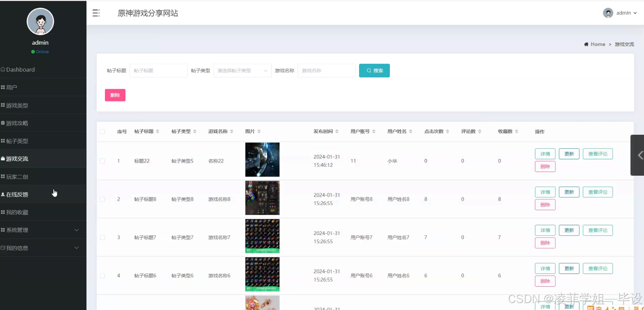
Task: Check the row 3 帖子标题7 checkbox
Action: coord(102,238)
